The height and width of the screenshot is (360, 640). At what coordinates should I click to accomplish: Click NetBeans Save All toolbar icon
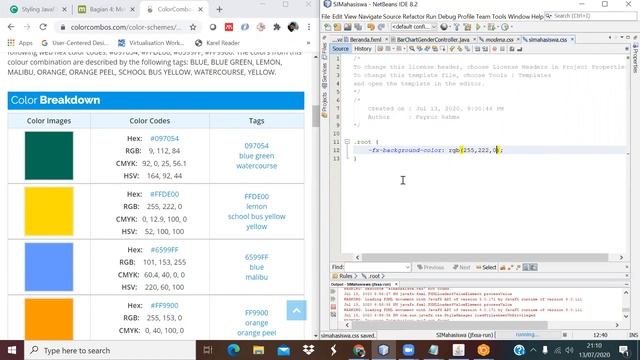point(358,27)
